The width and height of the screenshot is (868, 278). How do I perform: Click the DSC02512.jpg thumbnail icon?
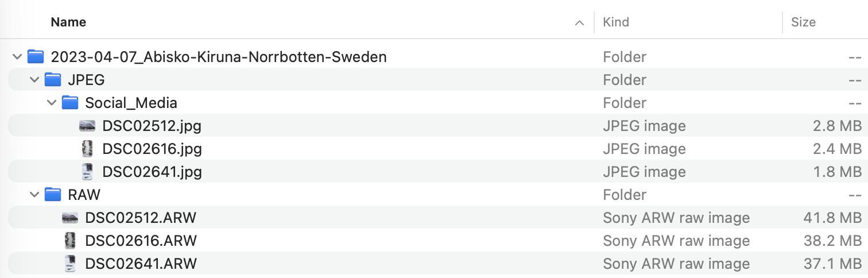click(x=87, y=126)
